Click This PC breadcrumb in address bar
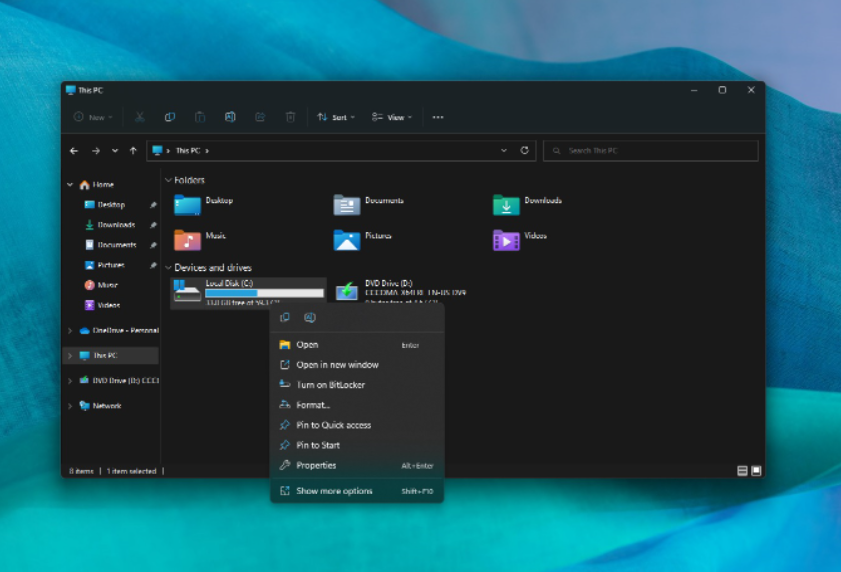 [x=188, y=151]
